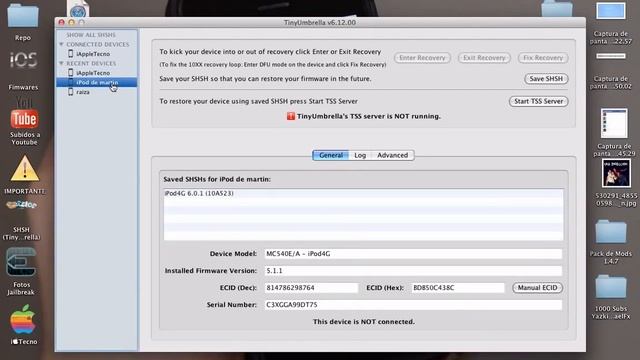Image resolution: width=640 pixels, height=360 pixels.
Task: Select the raiza device in sidebar
Action: (83, 92)
